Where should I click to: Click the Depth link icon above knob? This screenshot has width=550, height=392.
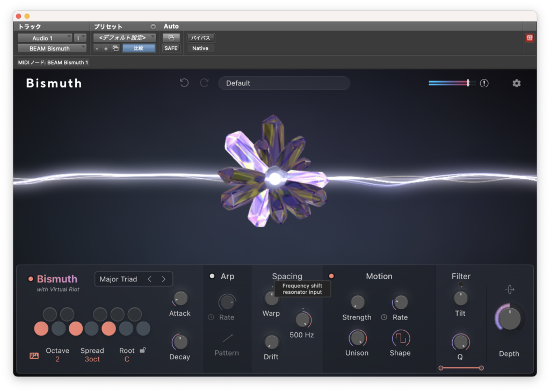point(510,289)
